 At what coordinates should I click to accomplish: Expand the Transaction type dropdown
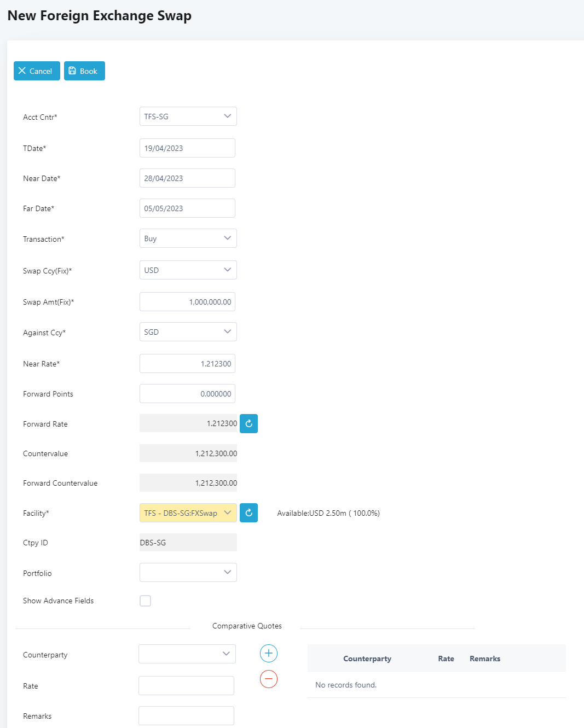tap(188, 238)
